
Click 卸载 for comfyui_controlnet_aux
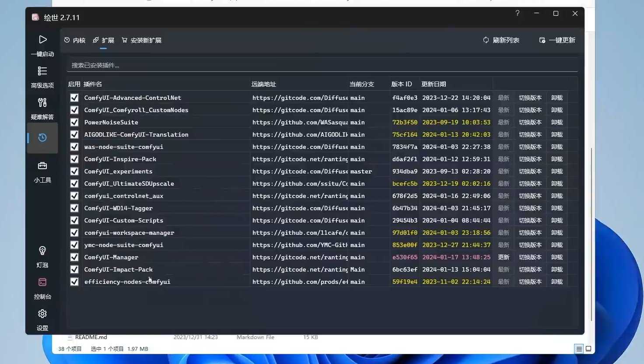pyautogui.click(x=557, y=196)
